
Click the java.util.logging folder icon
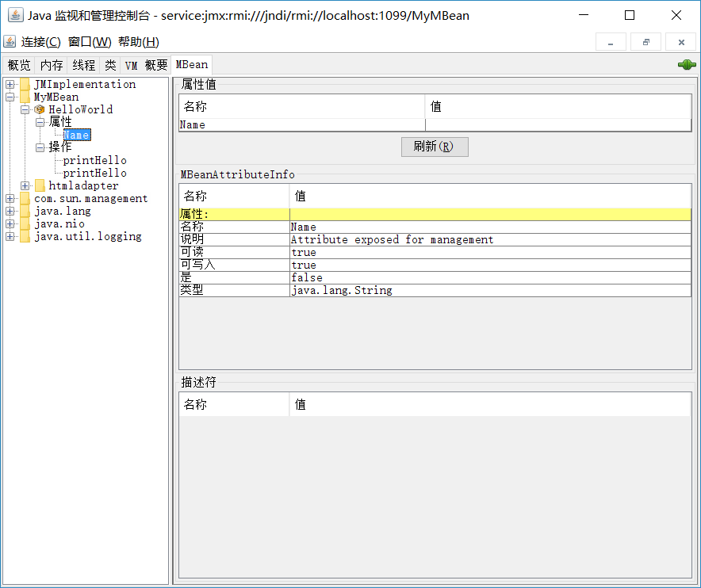point(26,236)
